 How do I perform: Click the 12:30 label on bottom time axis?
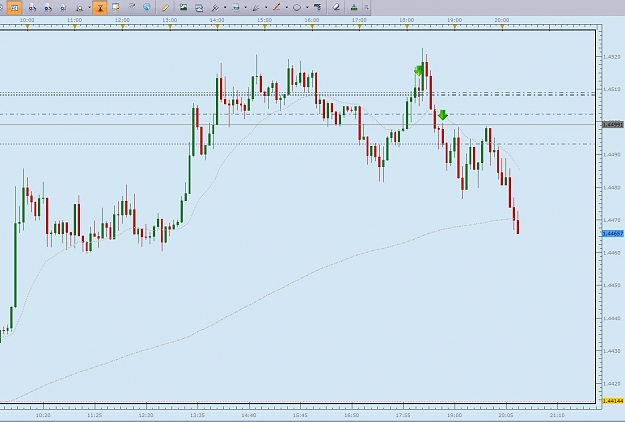pos(146,415)
